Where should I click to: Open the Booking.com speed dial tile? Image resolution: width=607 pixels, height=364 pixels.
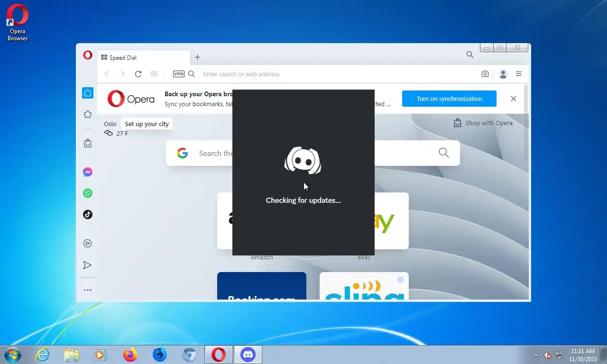[262, 286]
